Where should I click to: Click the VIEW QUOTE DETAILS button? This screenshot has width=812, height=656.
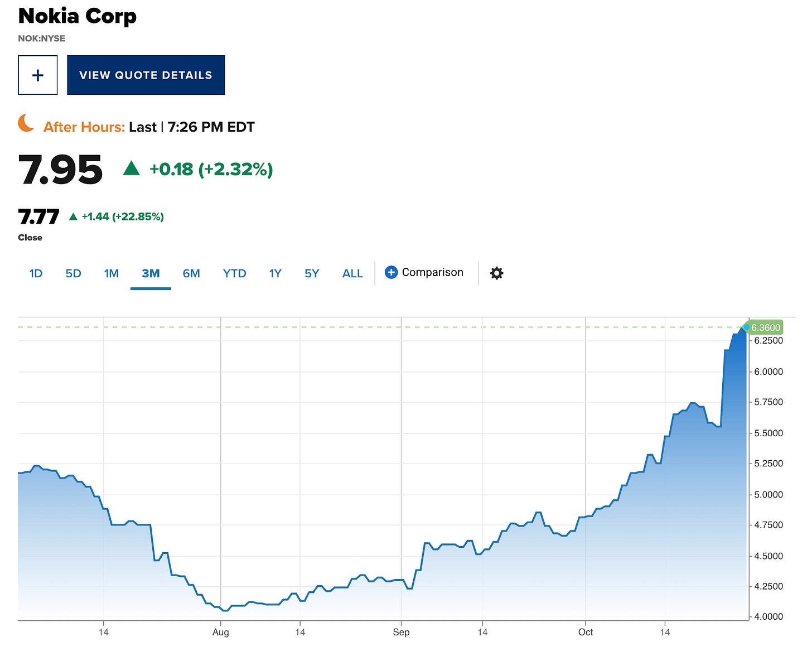tap(146, 75)
